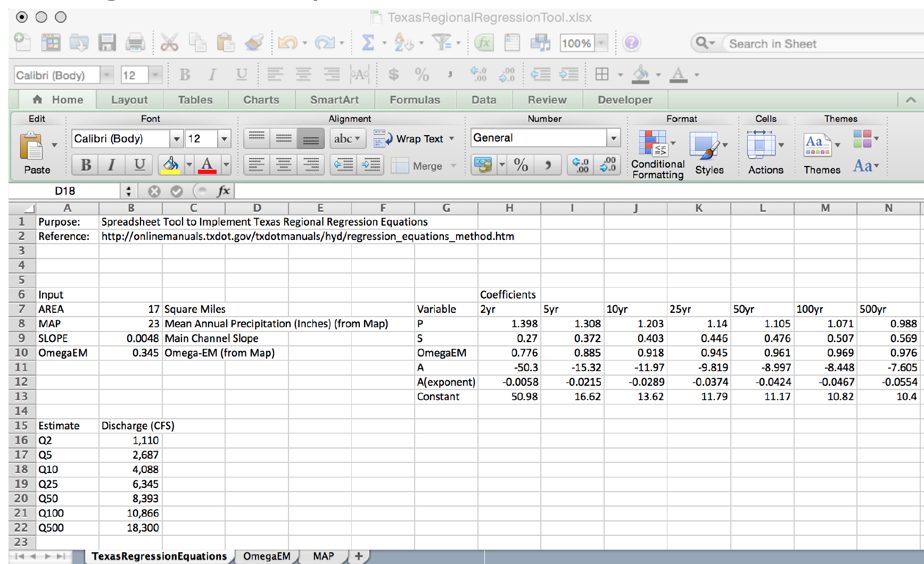Click the Themes button
The width and height of the screenshot is (924, 564).
pyautogui.click(x=822, y=154)
